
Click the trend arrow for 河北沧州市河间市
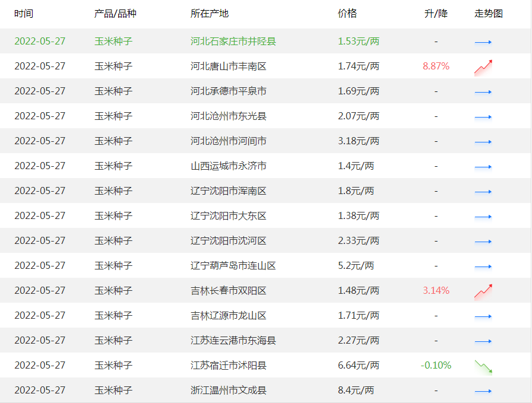pyautogui.click(x=483, y=141)
